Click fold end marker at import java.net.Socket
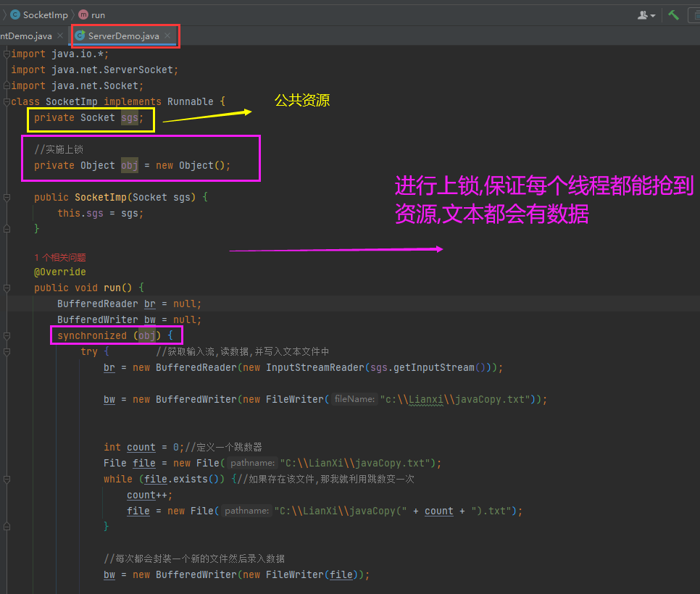The image size is (700, 594). 7,85
